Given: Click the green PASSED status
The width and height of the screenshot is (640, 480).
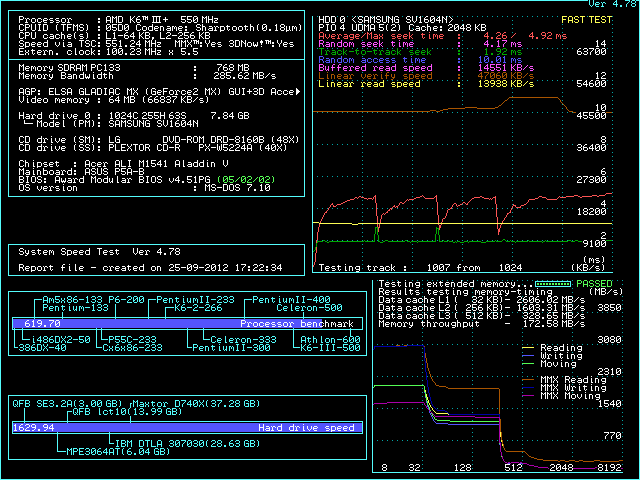Looking at the screenshot, I should pos(594,284).
